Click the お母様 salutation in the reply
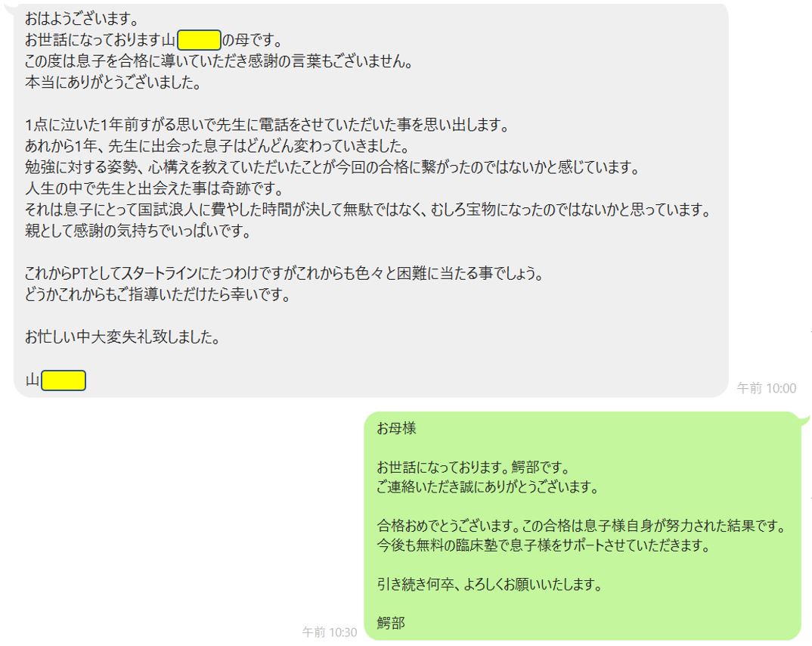Image resolution: width=812 pixels, height=646 pixels. point(396,428)
